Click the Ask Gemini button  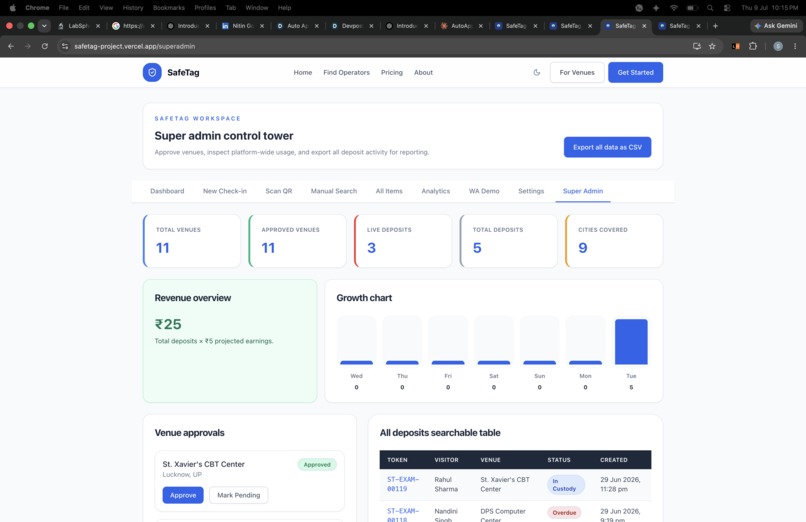775,26
